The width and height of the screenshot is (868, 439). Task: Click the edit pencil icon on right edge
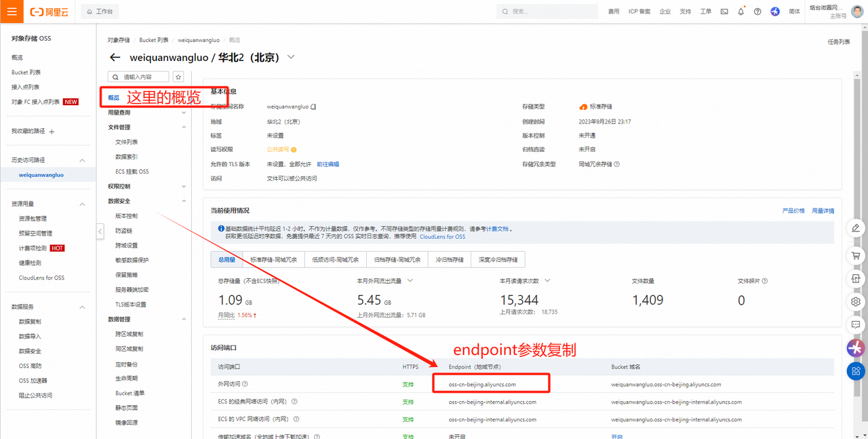click(x=855, y=230)
